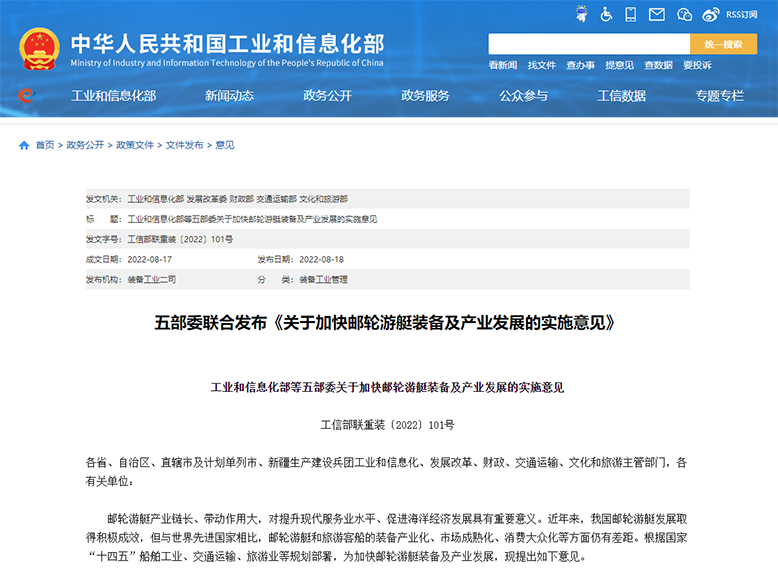Open the 工信数据 nav menu

tap(621, 95)
